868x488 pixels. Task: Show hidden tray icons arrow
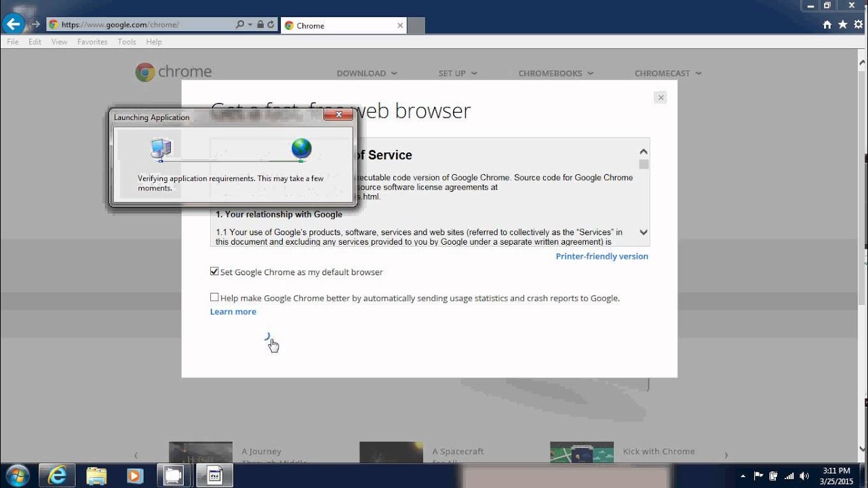click(x=743, y=476)
